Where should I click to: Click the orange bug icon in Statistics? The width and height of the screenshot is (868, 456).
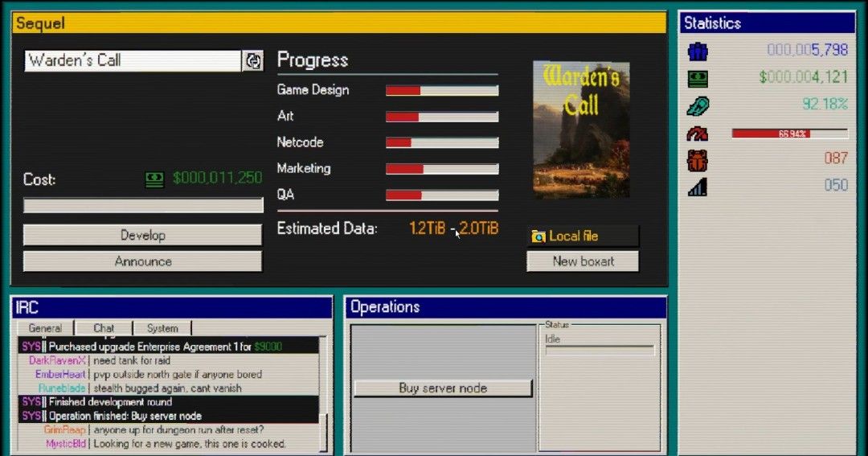coord(697,159)
